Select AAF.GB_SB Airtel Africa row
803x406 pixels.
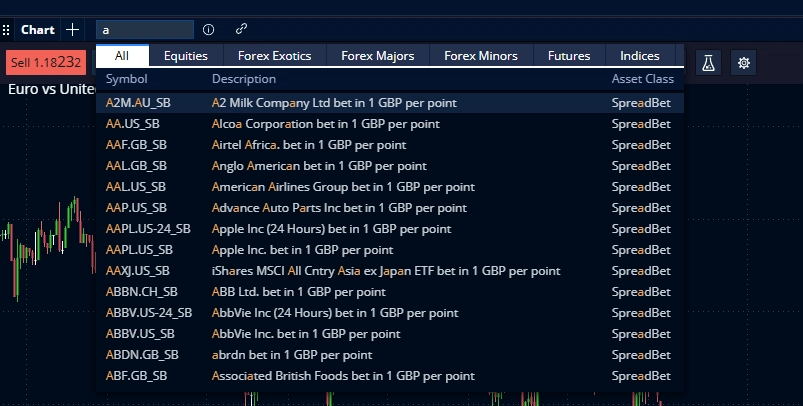[390, 145]
